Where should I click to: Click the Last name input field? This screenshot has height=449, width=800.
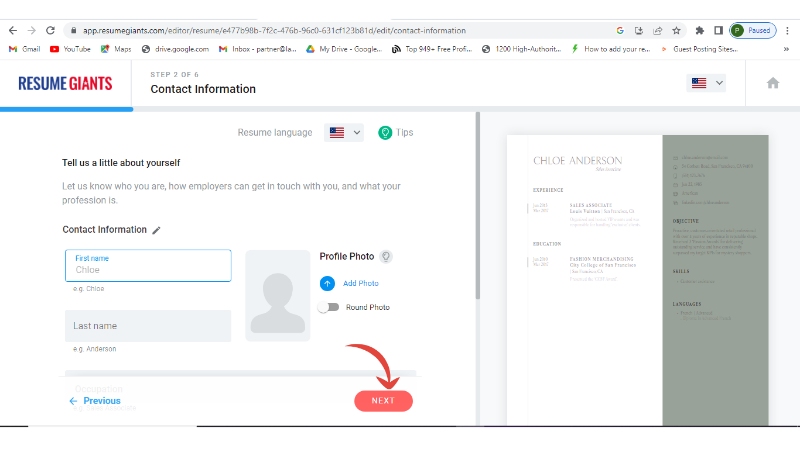click(148, 326)
